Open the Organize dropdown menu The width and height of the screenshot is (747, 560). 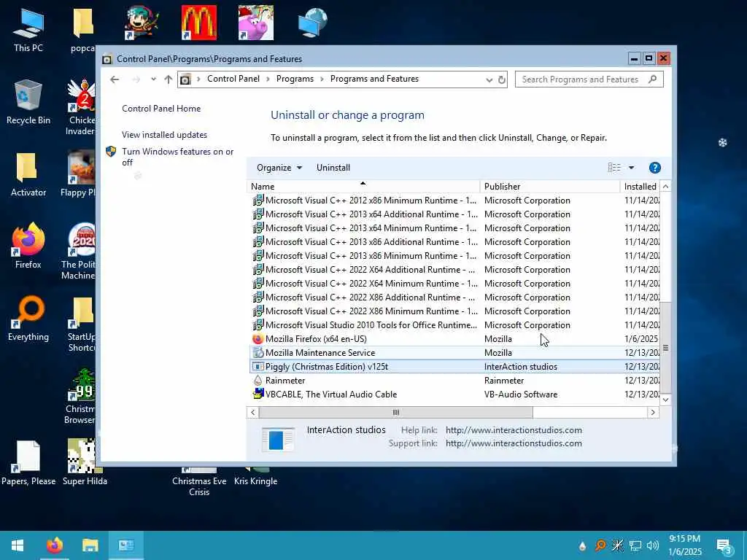point(279,168)
